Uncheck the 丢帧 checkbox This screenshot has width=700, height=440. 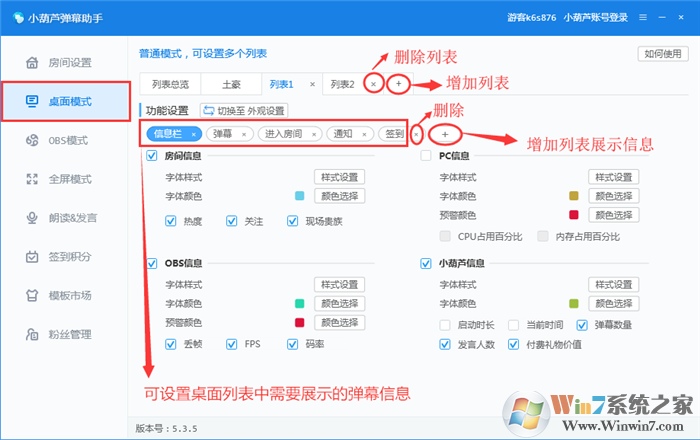[171, 344]
